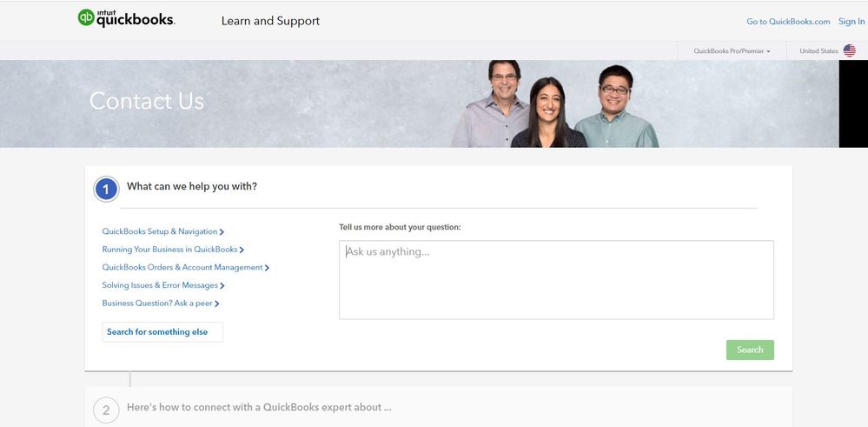Click the Contact Us banner heading
Image resolution: width=868 pixels, height=427 pixels.
click(147, 101)
